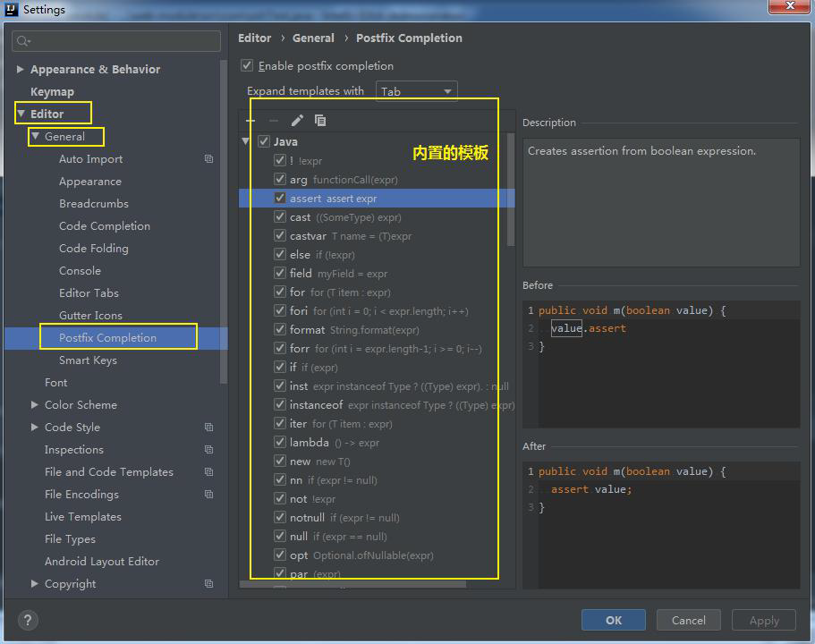
Task: Click the project-level icon beside Code Style
Action: [x=208, y=428]
